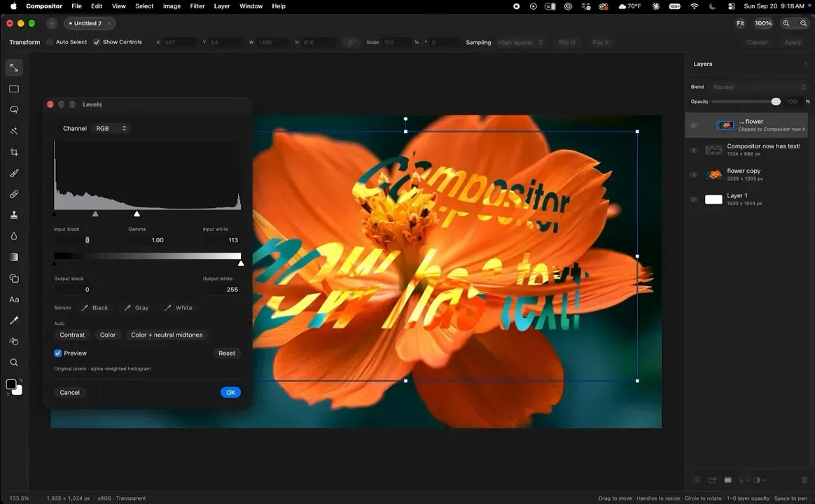Click the Reset button in Levels

point(227,353)
